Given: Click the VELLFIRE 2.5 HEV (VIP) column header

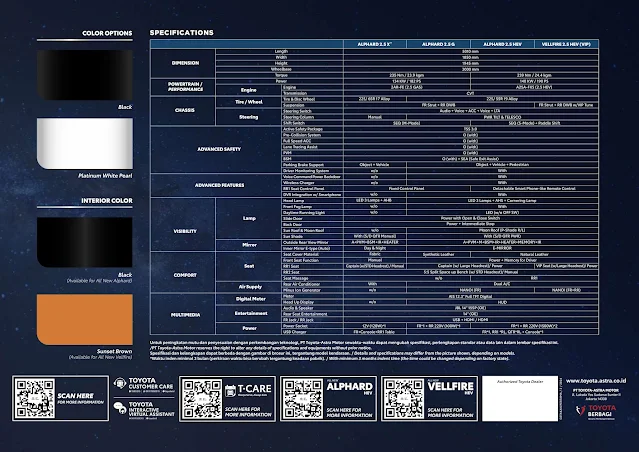Looking at the screenshot, I should click(x=566, y=44).
